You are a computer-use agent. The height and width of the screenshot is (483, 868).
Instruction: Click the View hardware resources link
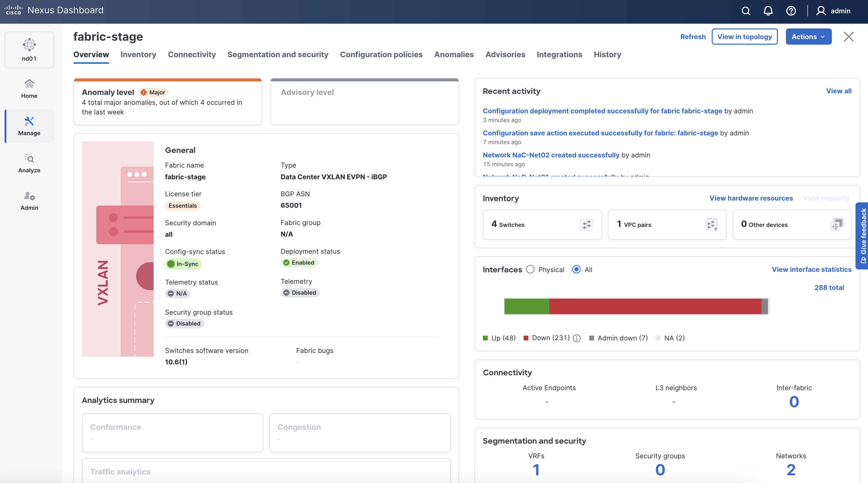pos(751,198)
